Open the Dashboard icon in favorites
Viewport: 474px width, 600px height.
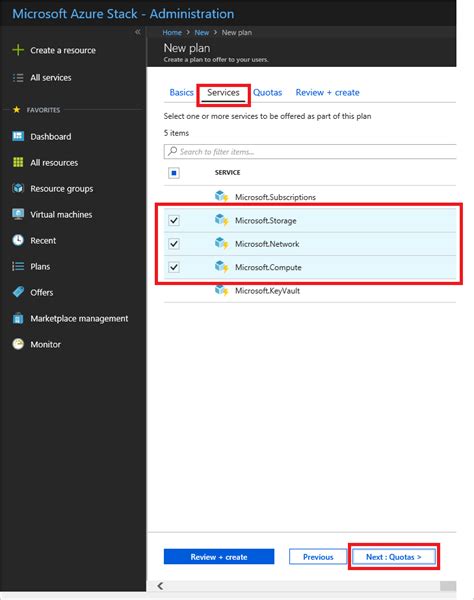tap(18, 136)
